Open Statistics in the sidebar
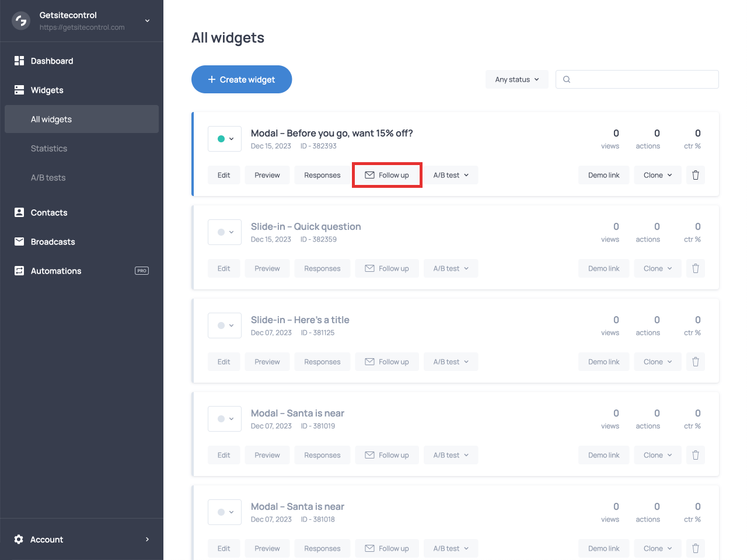This screenshot has width=747, height=560. click(49, 148)
